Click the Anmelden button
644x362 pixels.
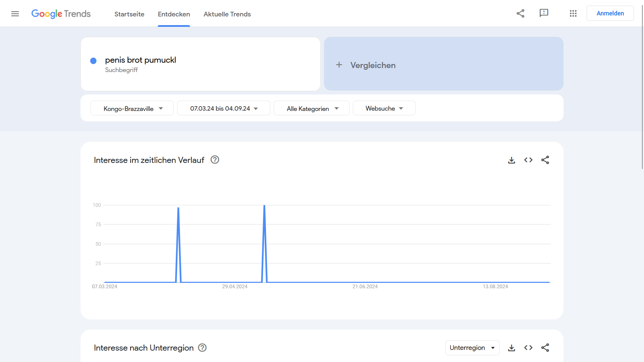[x=610, y=13]
